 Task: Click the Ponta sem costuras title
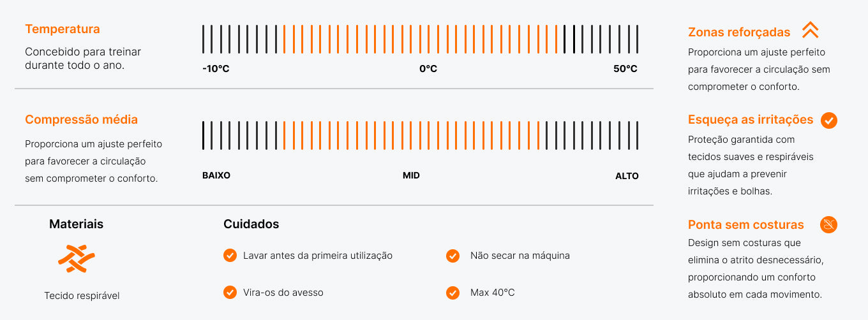746,224
